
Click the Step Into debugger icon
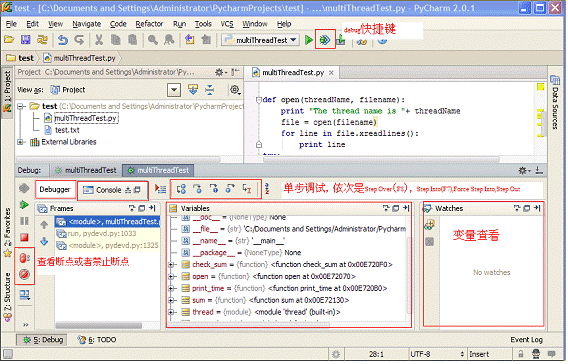pos(197,189)
